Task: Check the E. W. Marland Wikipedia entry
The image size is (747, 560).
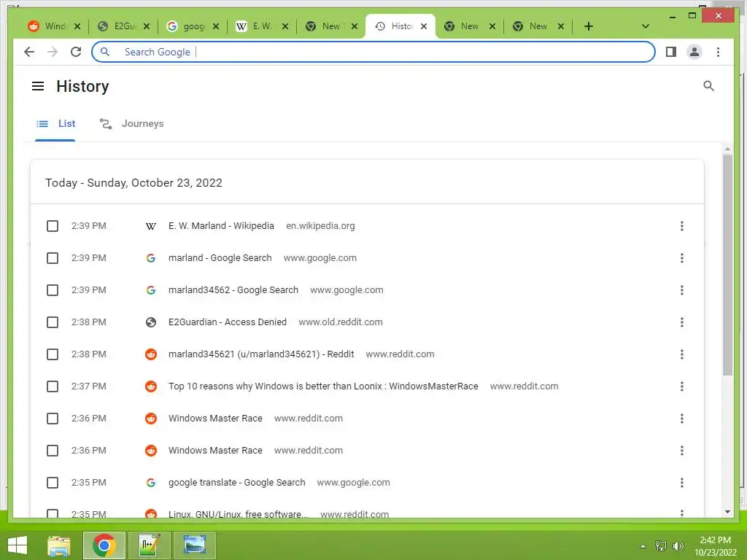Action: [x=53, y=226]
